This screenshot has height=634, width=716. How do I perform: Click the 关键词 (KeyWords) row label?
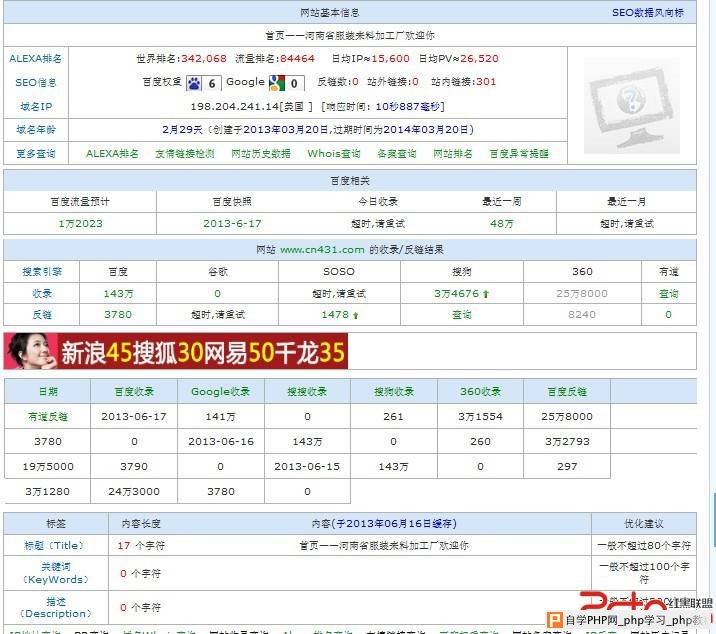[x=56, y=573]
